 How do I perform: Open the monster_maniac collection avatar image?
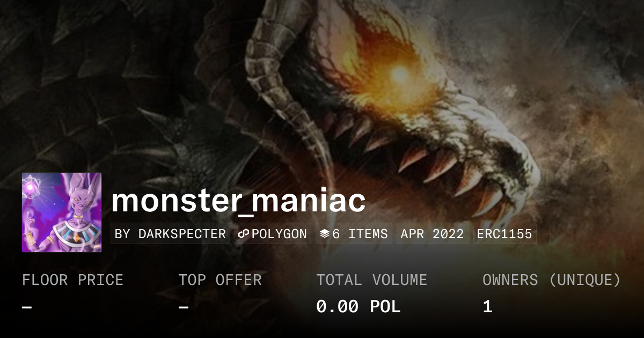point(62,212)
